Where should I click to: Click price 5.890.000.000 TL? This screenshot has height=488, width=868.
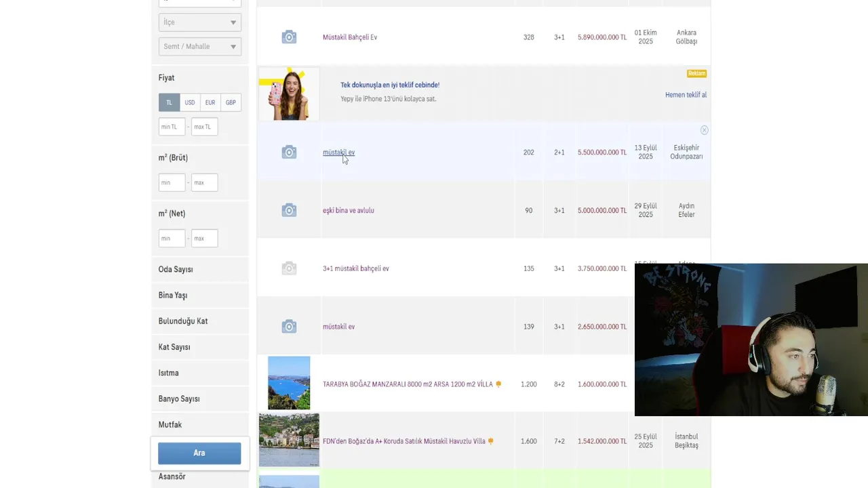602,37
